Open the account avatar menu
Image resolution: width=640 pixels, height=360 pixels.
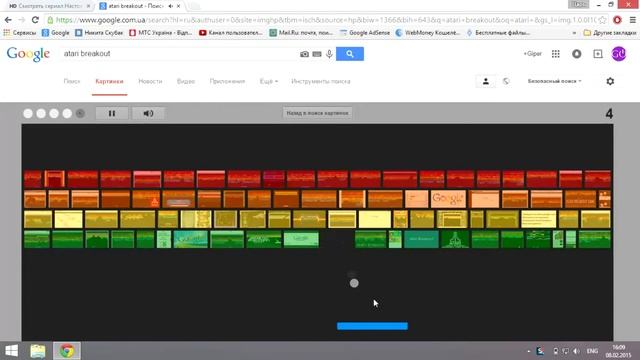click(619, 54)
